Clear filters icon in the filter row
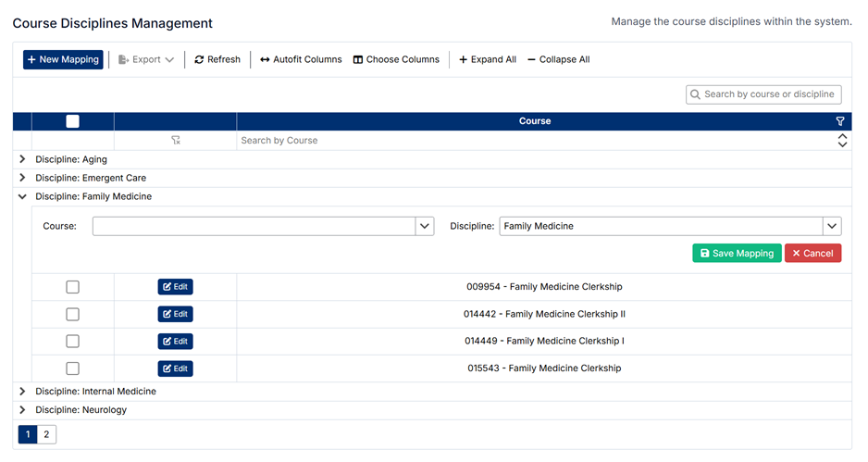 point(176,141)
